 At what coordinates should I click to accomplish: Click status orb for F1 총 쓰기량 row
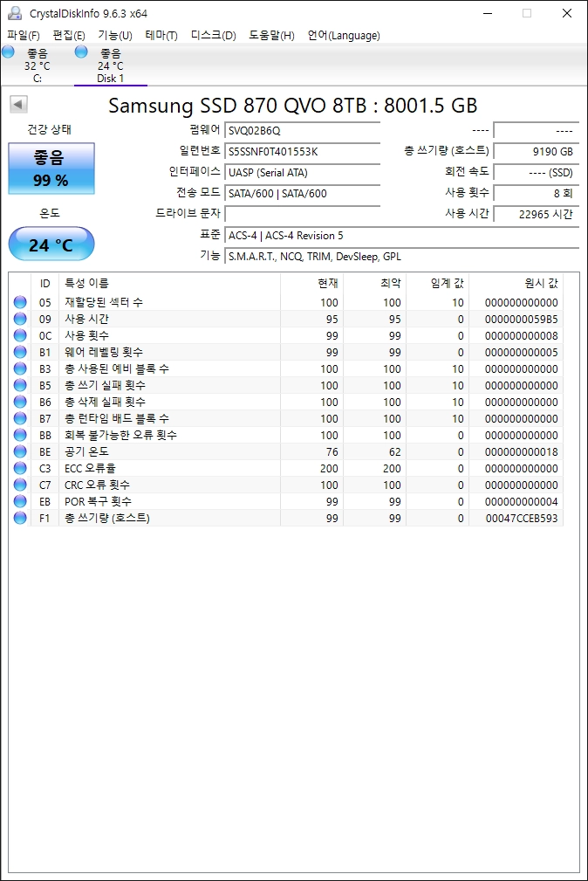pyautogui.click(x=20, y=518)
